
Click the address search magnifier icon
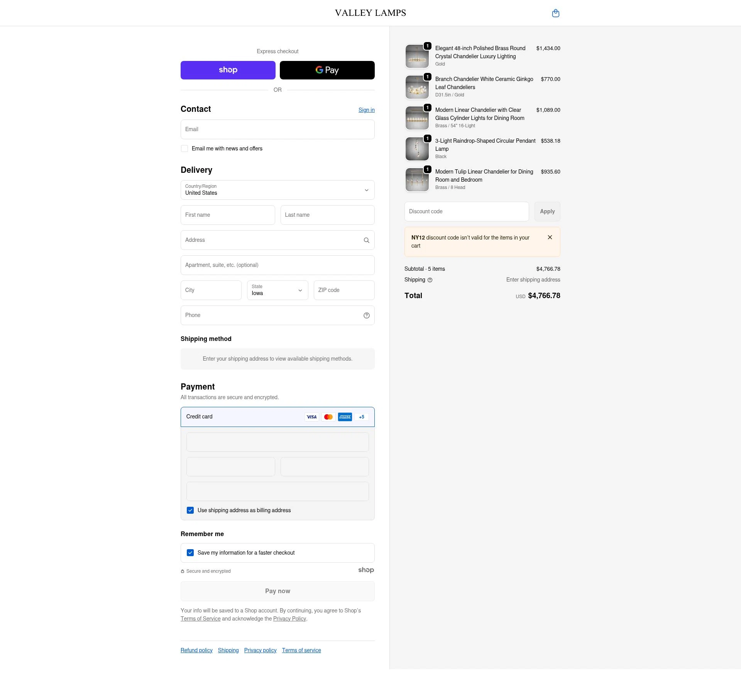(366, 240)
